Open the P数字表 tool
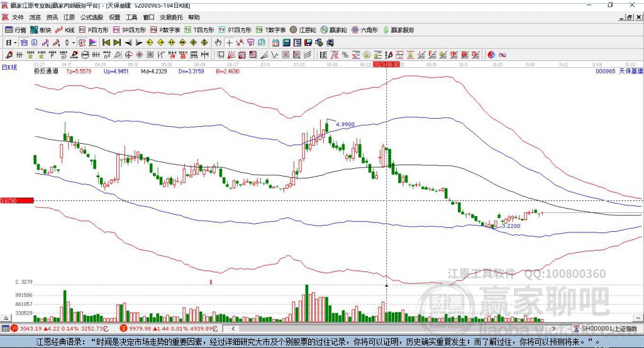 (165, 30)
